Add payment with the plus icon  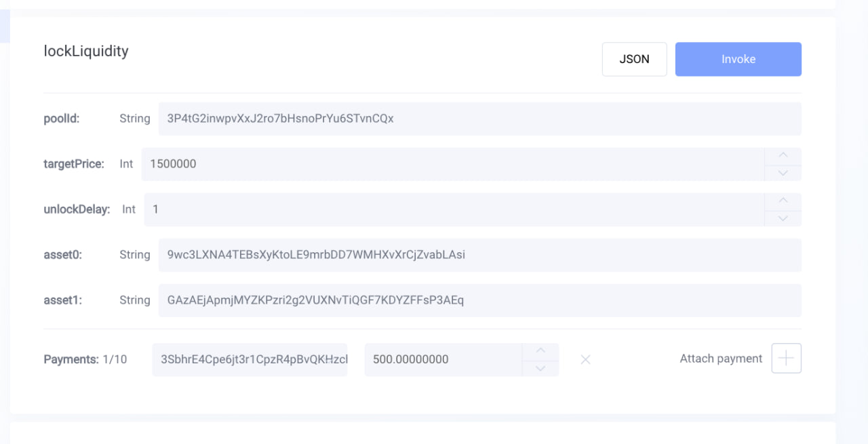coord(787,359)
